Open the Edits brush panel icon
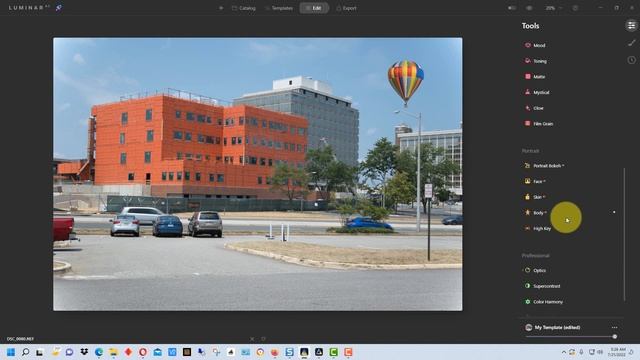Viewport: 640px width, 360px height. tap(631, 43)
